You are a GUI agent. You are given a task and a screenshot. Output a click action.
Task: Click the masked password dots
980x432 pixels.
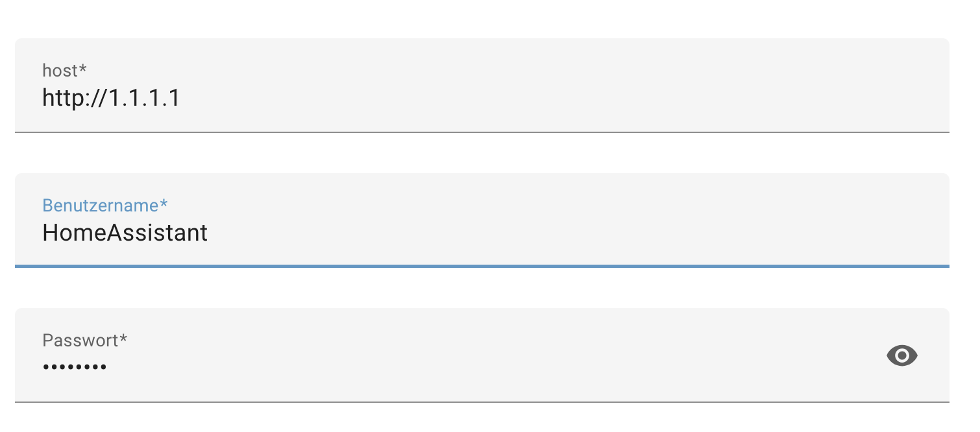click(75, 367)
